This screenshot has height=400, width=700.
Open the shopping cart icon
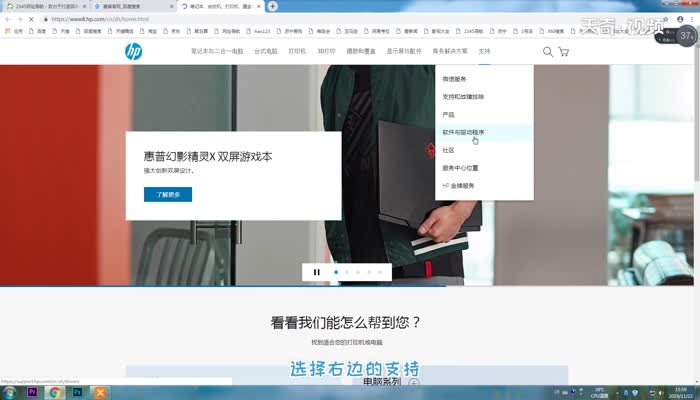564,52
